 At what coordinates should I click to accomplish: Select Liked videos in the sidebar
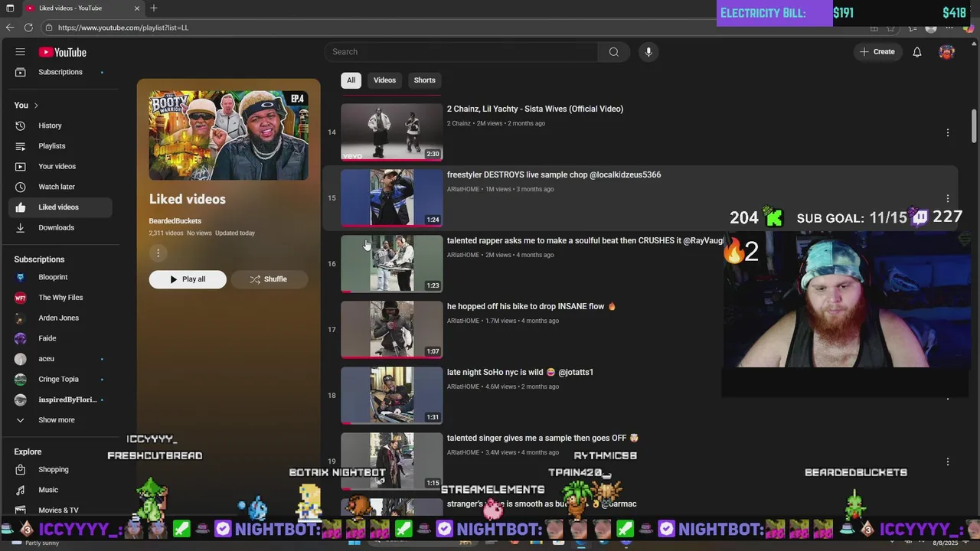tap(60, 207)
